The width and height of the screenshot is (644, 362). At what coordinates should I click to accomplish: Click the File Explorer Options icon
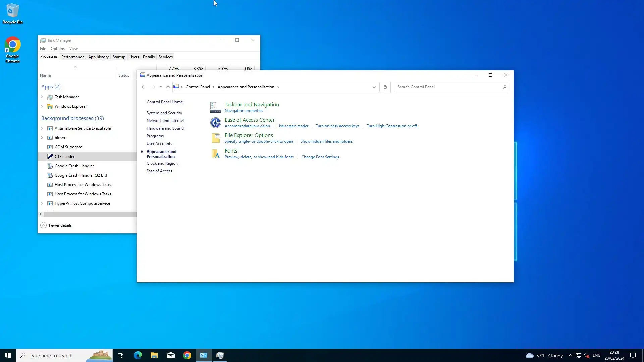pyautogui.click(x=215, y=138)
